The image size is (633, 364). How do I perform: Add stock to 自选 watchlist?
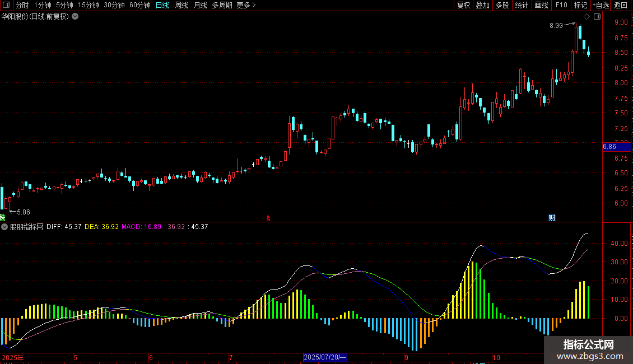point(601,5)
